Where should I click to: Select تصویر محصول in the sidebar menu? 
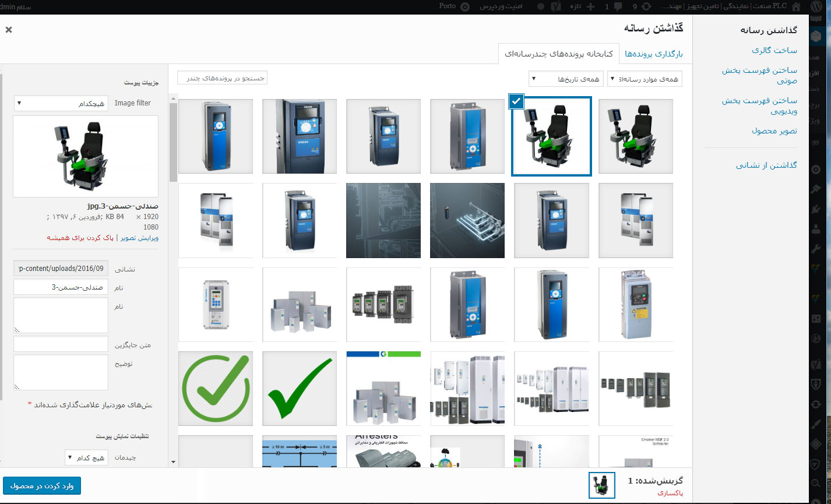pos(774,131)
